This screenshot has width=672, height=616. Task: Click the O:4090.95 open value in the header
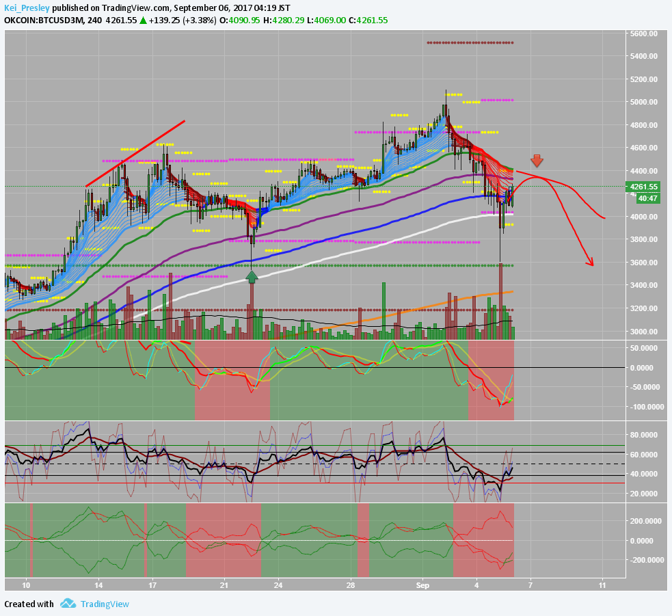239,20
